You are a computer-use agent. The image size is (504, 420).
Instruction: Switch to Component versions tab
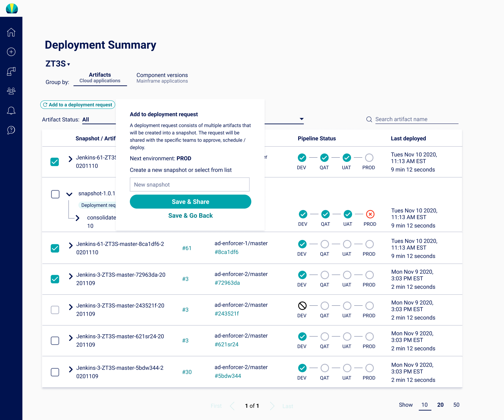(162, 78)
